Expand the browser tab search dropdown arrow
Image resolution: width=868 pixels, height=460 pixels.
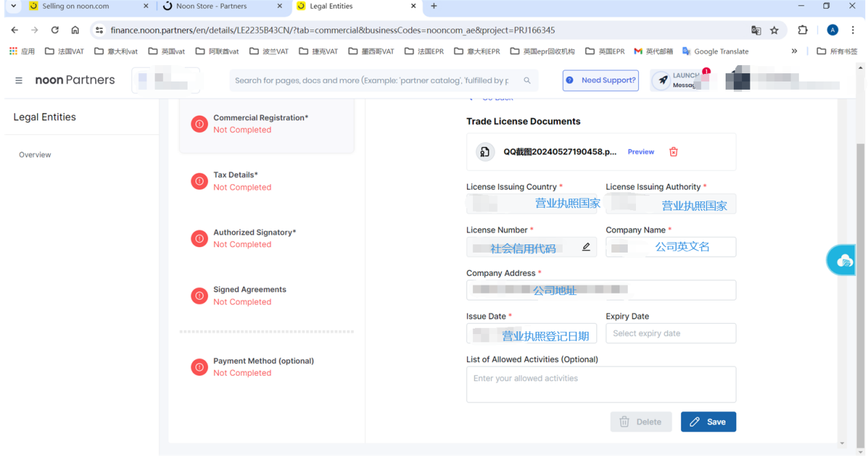pyautogui.click(x=14, y=6)
